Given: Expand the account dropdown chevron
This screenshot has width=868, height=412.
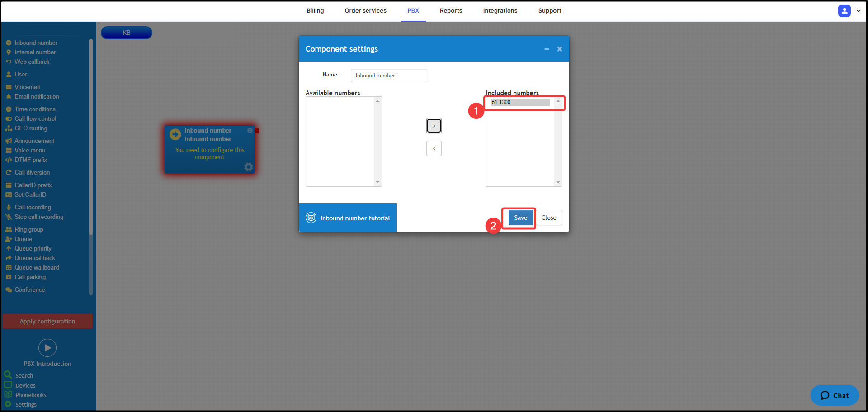Looking at the screenshot, I should pos(859,11).
